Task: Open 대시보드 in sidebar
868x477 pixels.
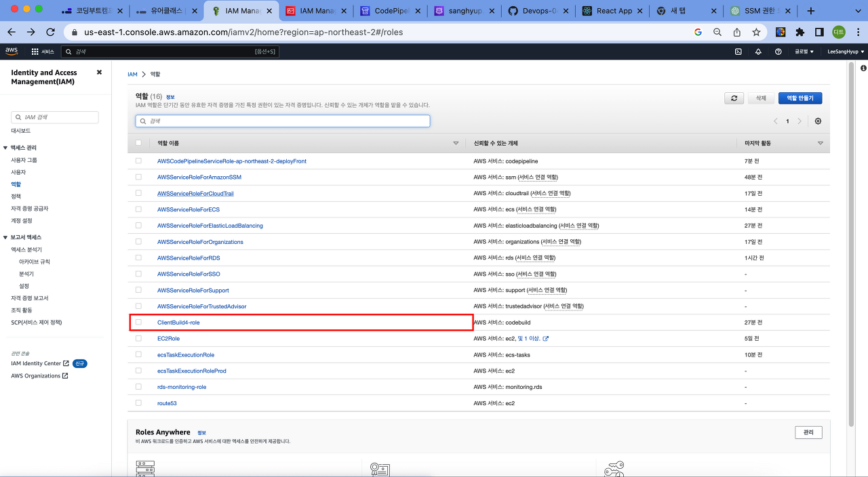Action: coord(20,131)
